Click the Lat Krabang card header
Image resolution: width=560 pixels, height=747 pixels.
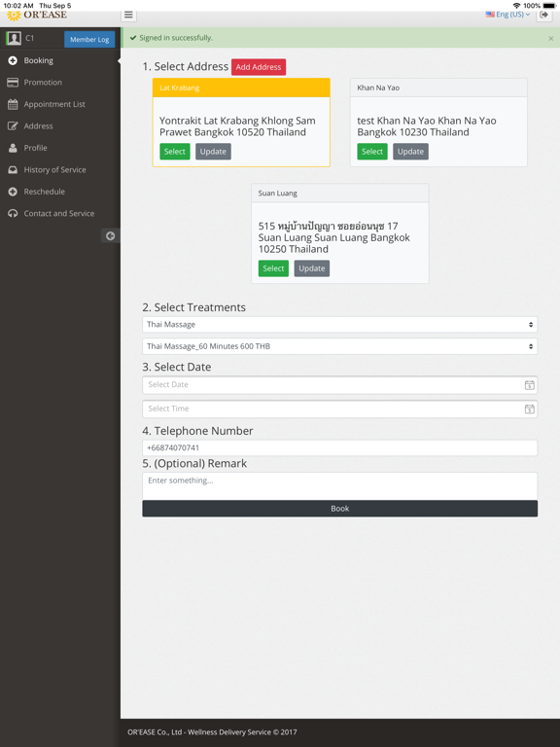coord(241,88)
